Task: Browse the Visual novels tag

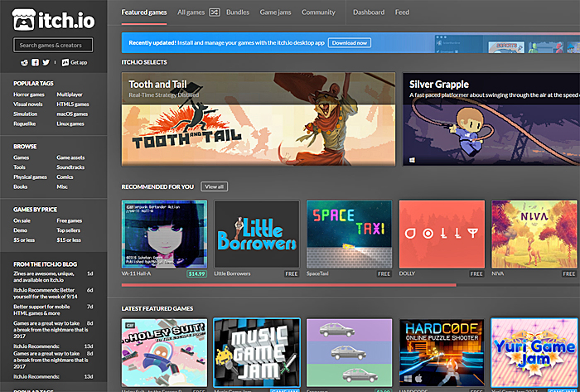Action: click(27, 104)
